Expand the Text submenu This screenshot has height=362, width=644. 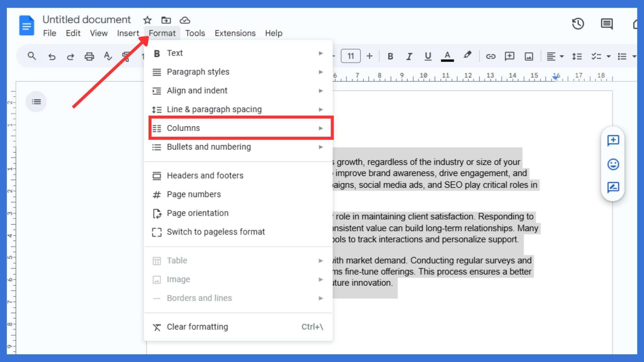pyautogui.click(x=238, y=53)
